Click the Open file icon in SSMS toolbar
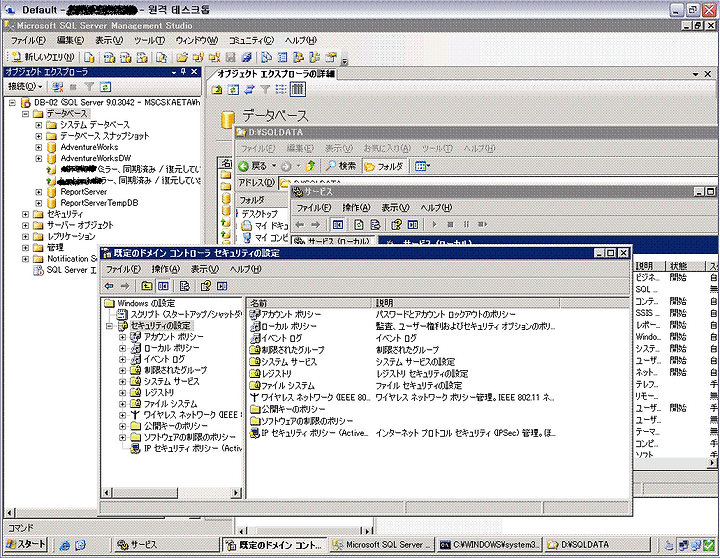The width and height of the screenshot is (720, 558). [x=182, y=57]
